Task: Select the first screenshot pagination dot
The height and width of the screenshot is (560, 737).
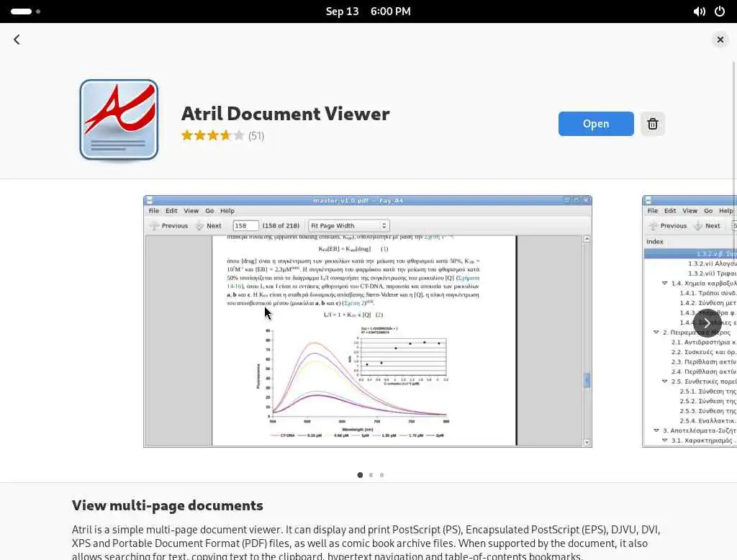Action: pos(360,475)
